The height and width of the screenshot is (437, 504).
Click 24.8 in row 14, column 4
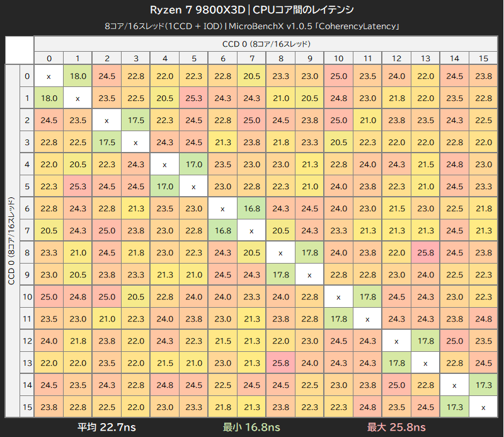(x=164, y=385)
